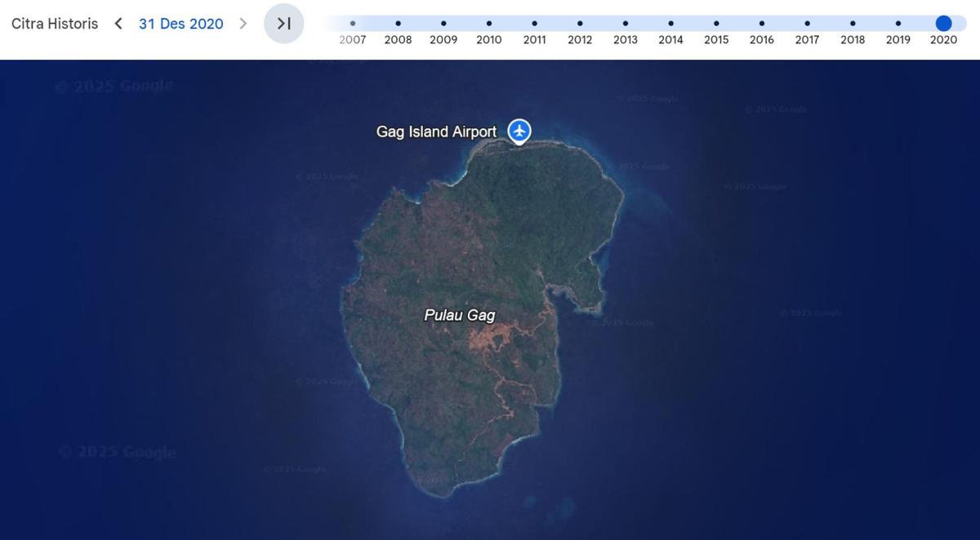Select 2007 on the timeline
Viewport: 980px width, 540px height.
353,24
